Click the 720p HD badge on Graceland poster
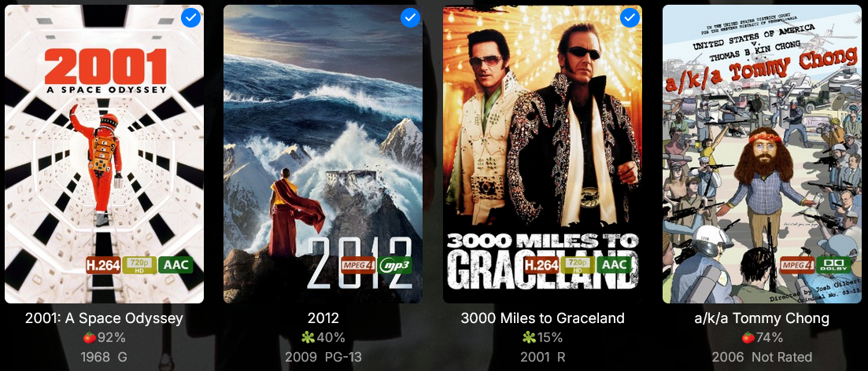Image resolution: width=868 pixels, height=371 pixels. [578, 265]
